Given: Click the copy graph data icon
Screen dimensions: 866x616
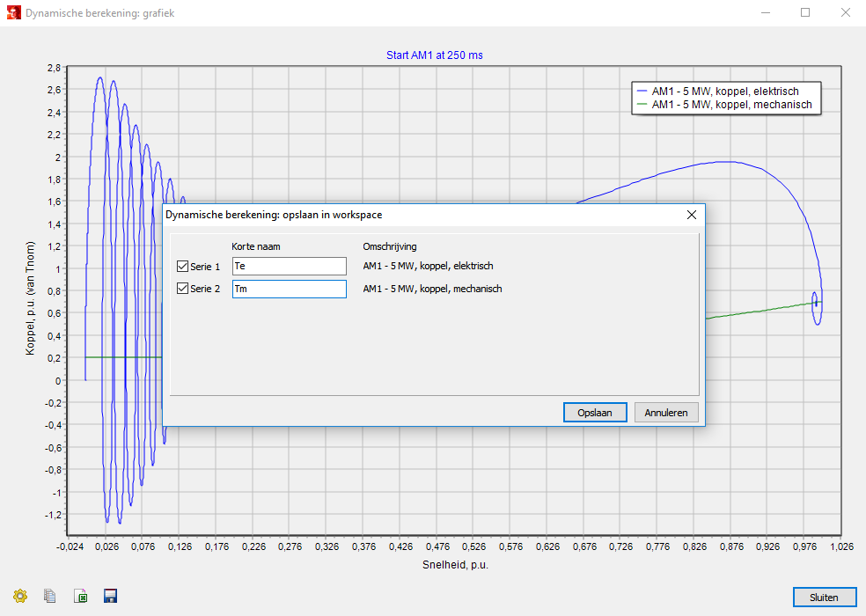Looking at the screenshot, I should 50,596.
